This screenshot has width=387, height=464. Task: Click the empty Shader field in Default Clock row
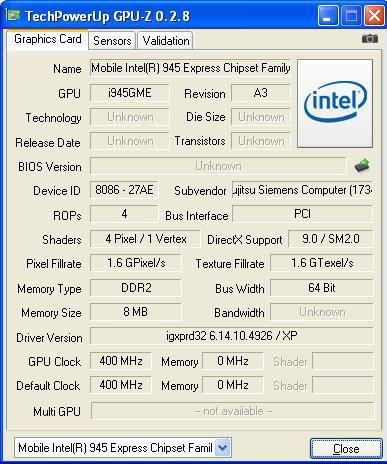coord(343,385)
